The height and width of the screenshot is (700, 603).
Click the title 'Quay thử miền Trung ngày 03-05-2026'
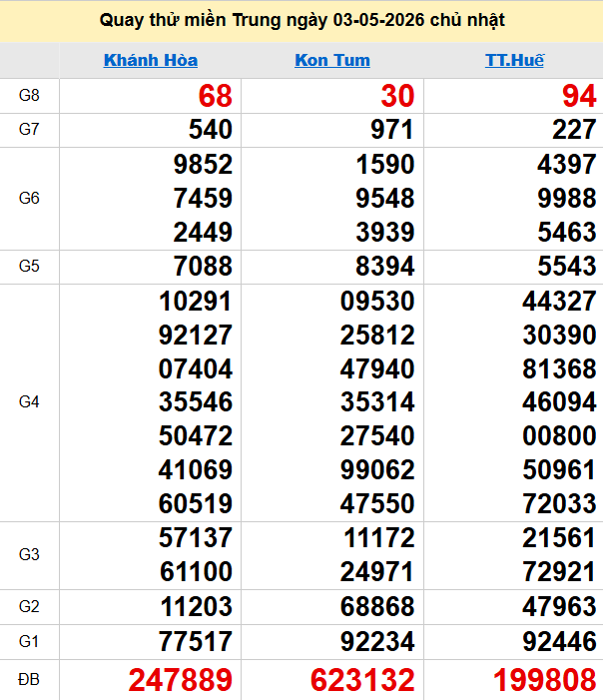click(x=262, y=21)
